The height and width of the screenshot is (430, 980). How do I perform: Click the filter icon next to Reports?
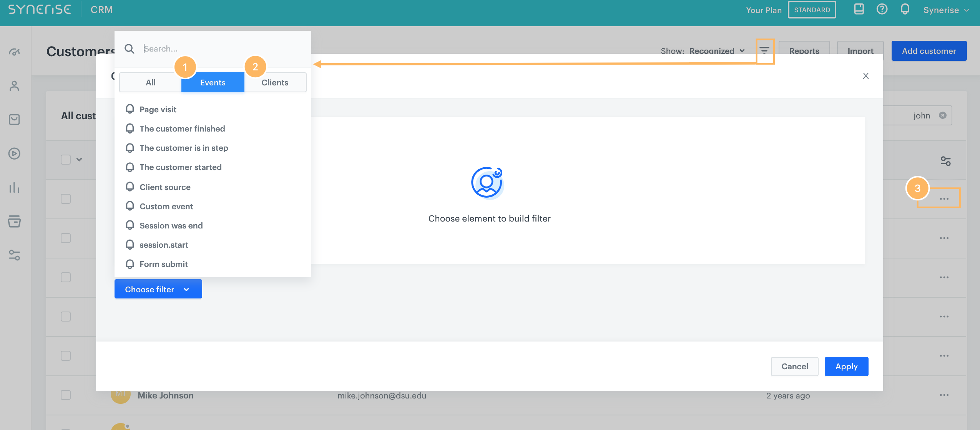click(765, 50)
